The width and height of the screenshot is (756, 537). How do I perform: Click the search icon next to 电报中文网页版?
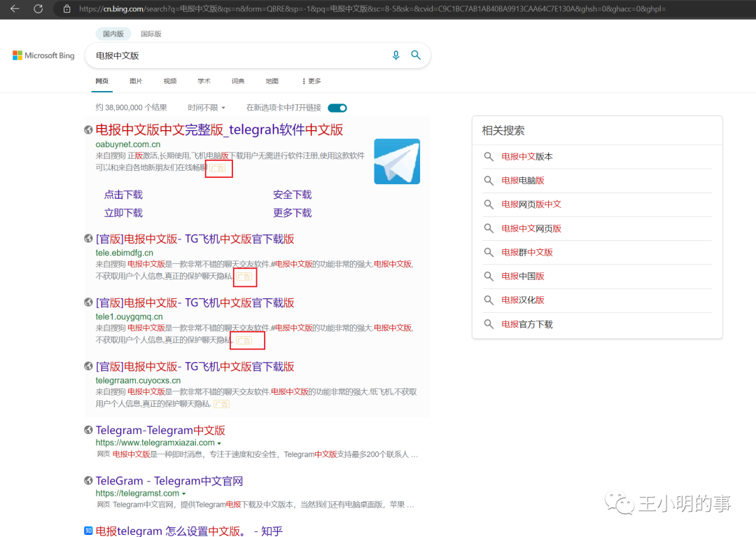(x=489, y=228)
